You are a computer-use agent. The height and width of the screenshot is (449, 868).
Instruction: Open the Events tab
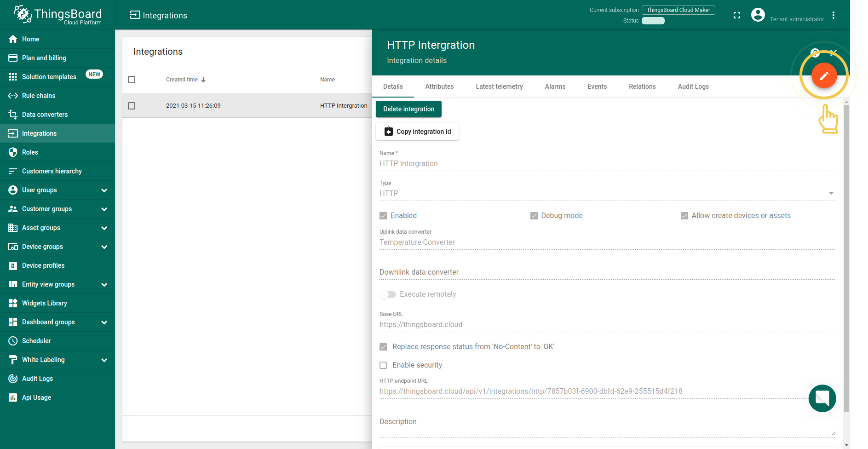(x=597, y=86)
